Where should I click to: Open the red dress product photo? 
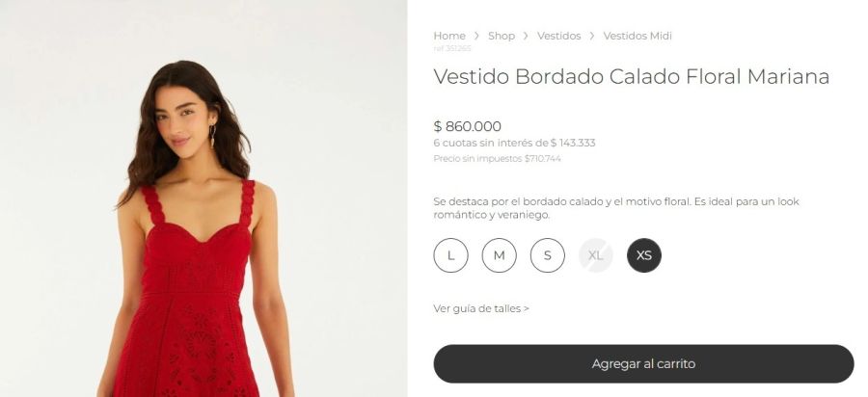pyautogui.click(x=203, y=198)
